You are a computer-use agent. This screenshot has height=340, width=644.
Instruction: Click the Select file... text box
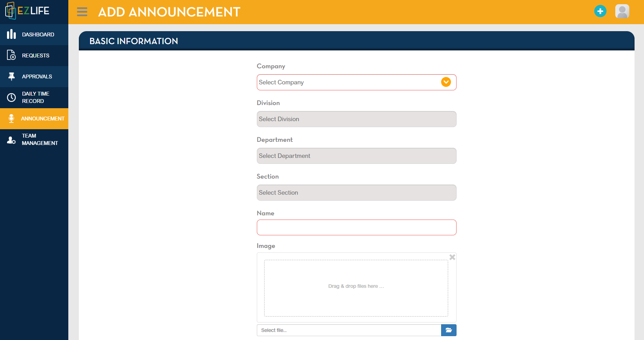(349, 330)
